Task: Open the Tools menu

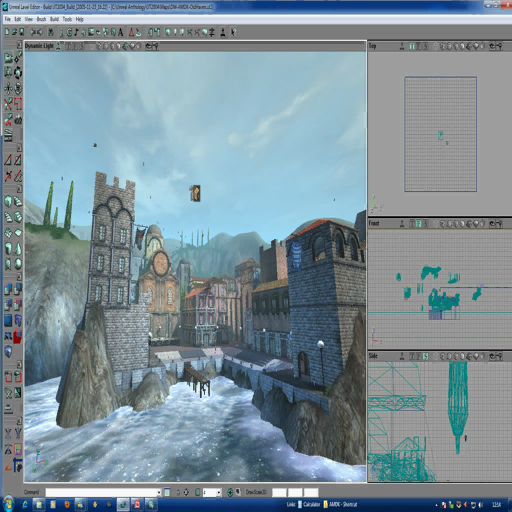Action: [67, 19]
